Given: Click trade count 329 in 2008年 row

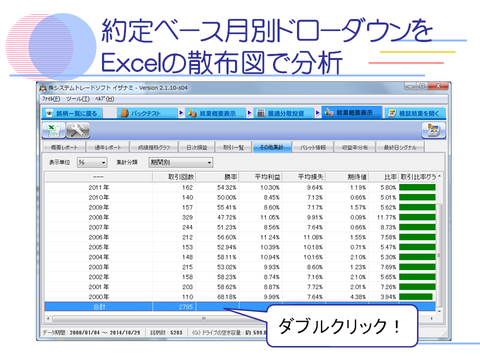Looking at the screenshot, I should [x=187, y=217].
